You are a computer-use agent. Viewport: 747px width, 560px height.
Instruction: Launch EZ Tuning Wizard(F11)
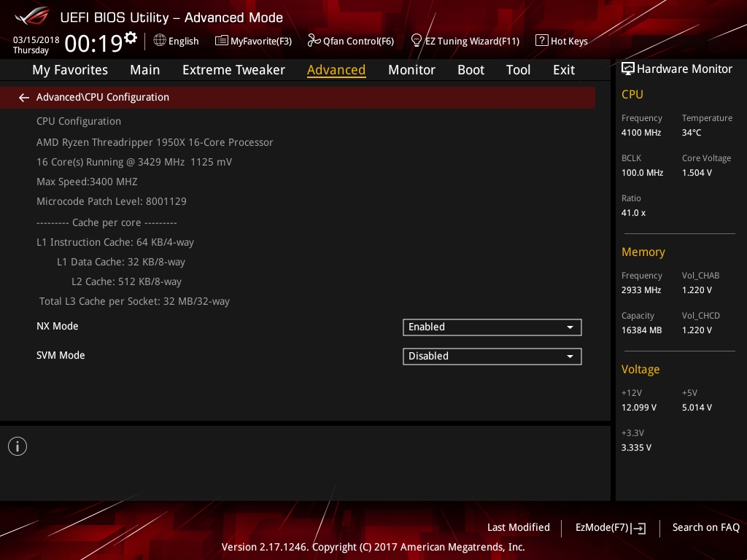465,41
